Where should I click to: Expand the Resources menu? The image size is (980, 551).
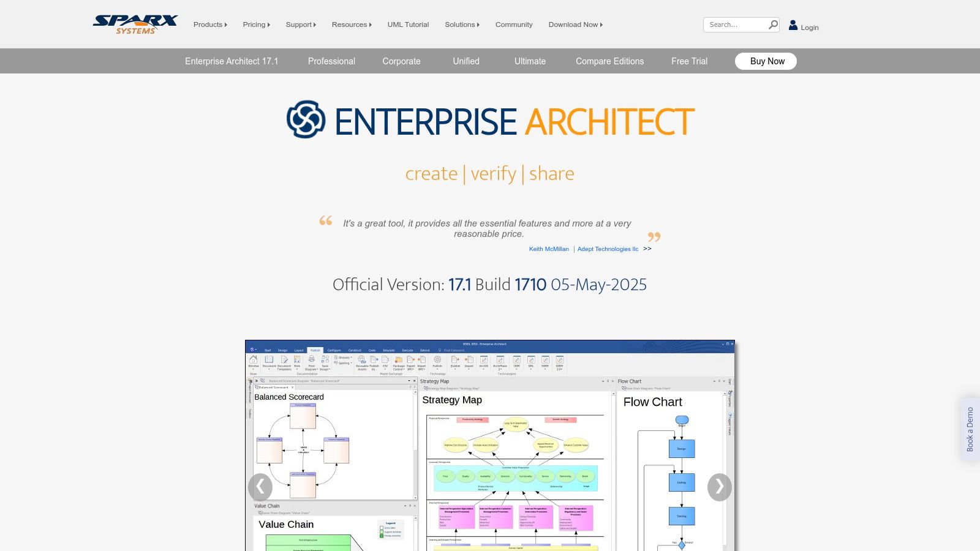(352, 24)
